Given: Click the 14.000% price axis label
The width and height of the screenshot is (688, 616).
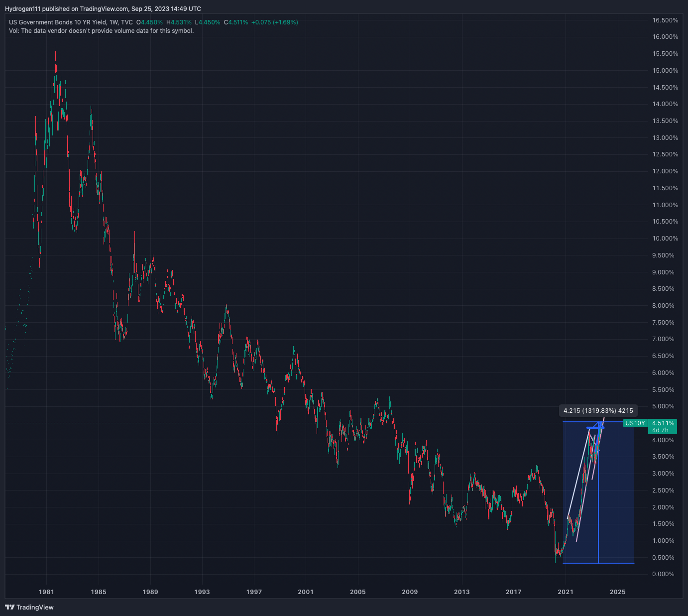Looking at the screenshot, I should click(x=665, y=104).
